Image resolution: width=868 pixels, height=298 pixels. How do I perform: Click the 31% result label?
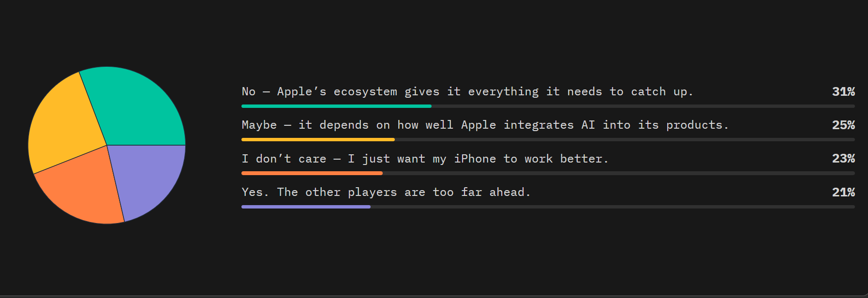click(843, 92)
